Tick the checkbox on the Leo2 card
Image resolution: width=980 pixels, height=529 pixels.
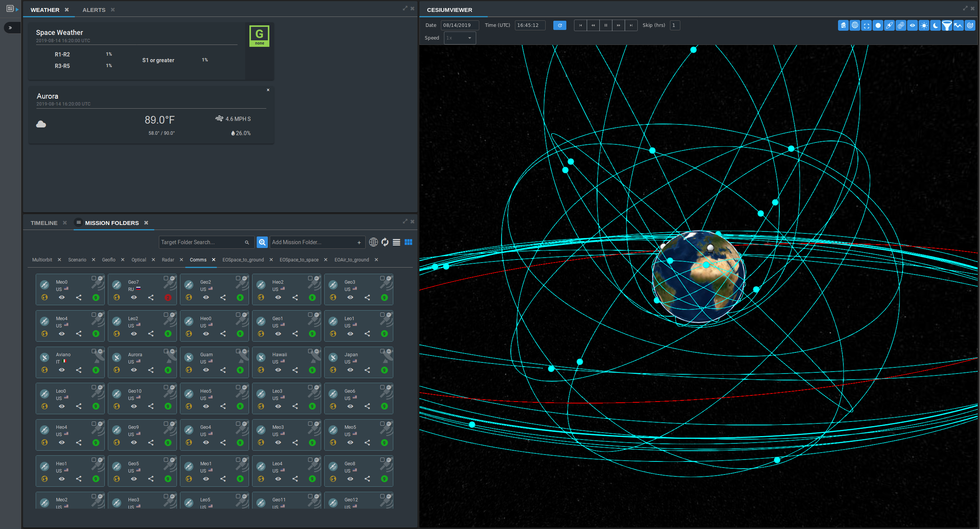click(166, 314)
